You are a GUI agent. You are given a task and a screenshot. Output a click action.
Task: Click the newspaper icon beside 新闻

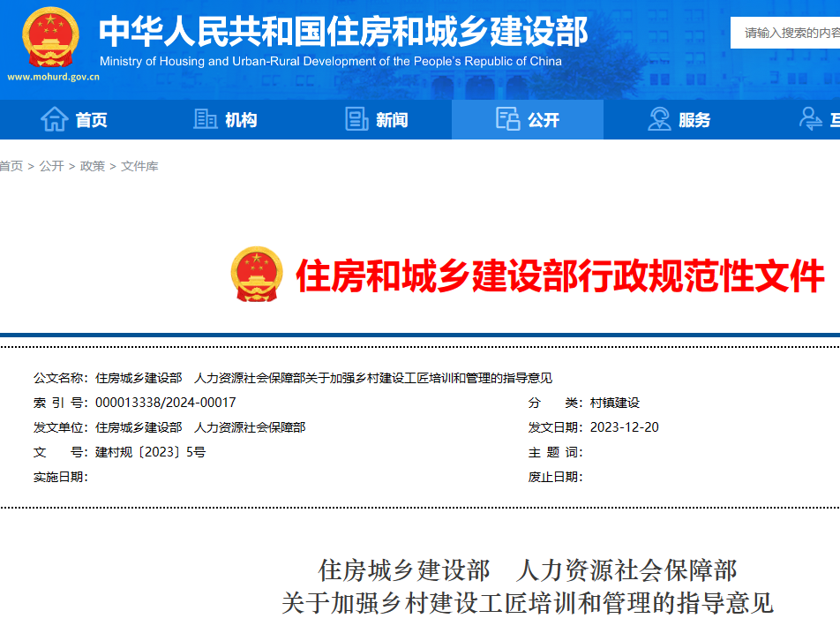pyautogui.click(x=356, y=119)
